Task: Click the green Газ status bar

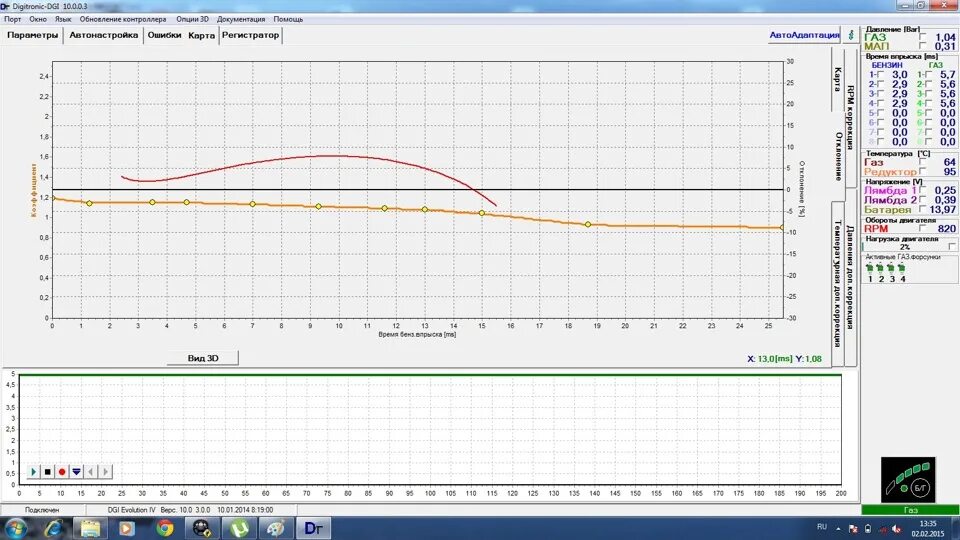Action: 910,510
